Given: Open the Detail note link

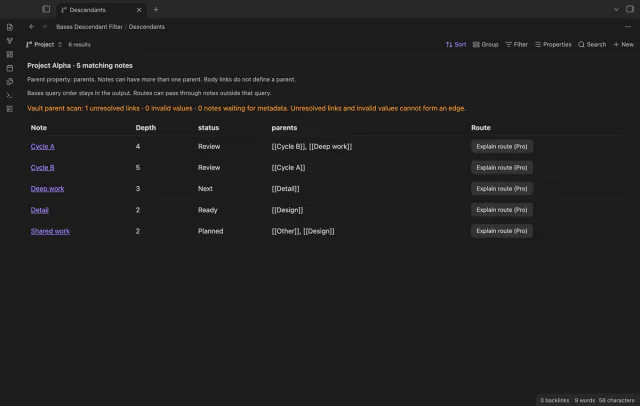Looking at the screenshot, I should pos(40,210).
